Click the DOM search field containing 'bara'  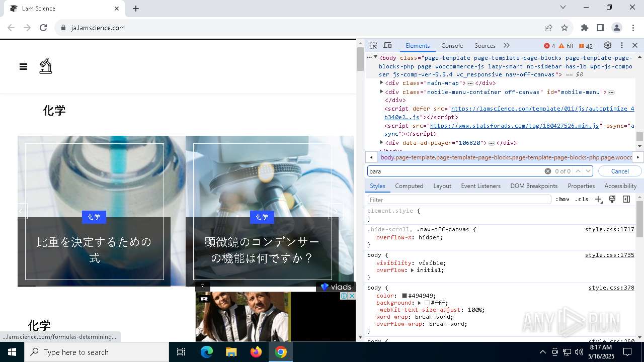coord(455,171)
